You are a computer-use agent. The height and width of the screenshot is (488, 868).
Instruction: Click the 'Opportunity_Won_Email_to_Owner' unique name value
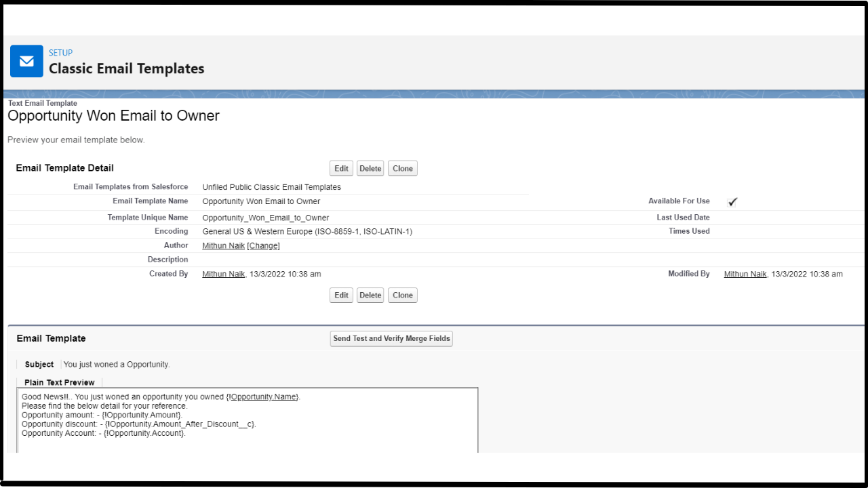pyautogui.click(x=266, y=218)
